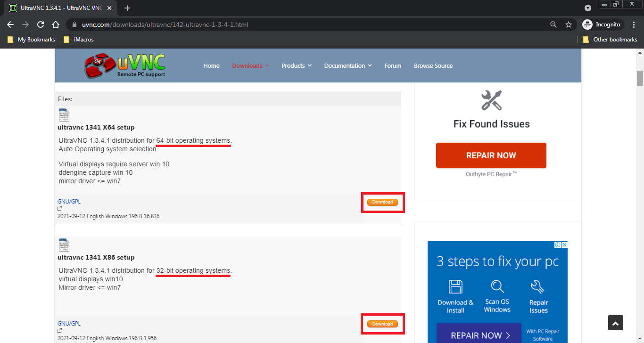Go to the browser Home page
644x343 pixels.
coord(56,24)
